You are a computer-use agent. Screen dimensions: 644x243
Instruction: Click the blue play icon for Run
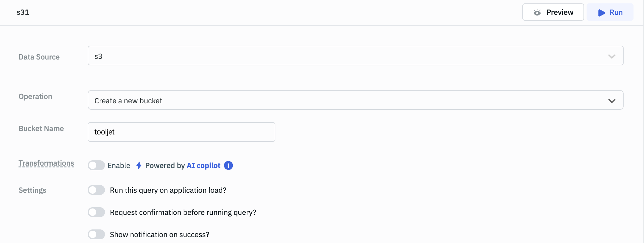(x=601, y=13)
